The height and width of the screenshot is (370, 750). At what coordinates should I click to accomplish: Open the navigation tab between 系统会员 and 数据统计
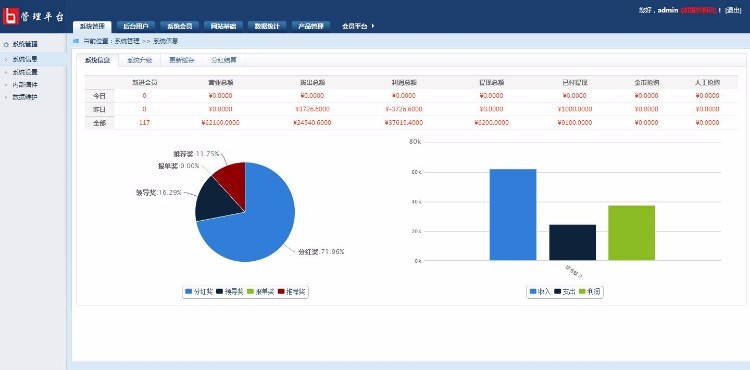pyautogui.click(x=223, y=26)
